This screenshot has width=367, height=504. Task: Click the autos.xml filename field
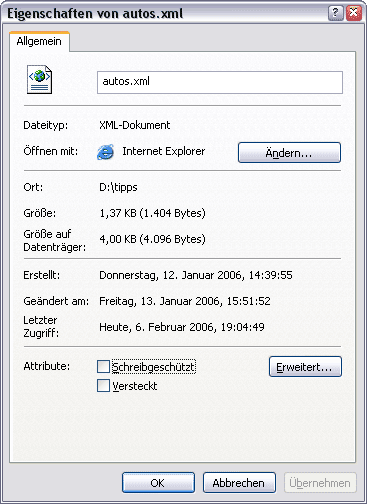[x=220, y=82]
